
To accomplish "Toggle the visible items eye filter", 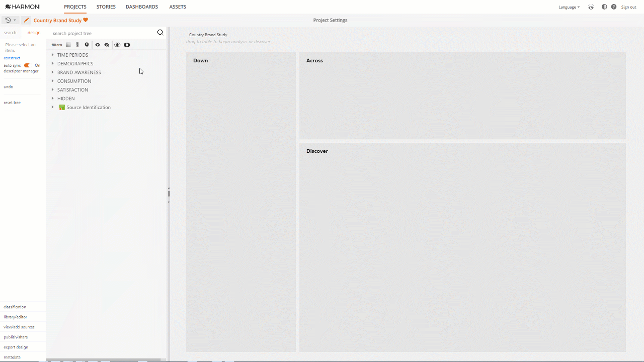I will click(98, 45).
